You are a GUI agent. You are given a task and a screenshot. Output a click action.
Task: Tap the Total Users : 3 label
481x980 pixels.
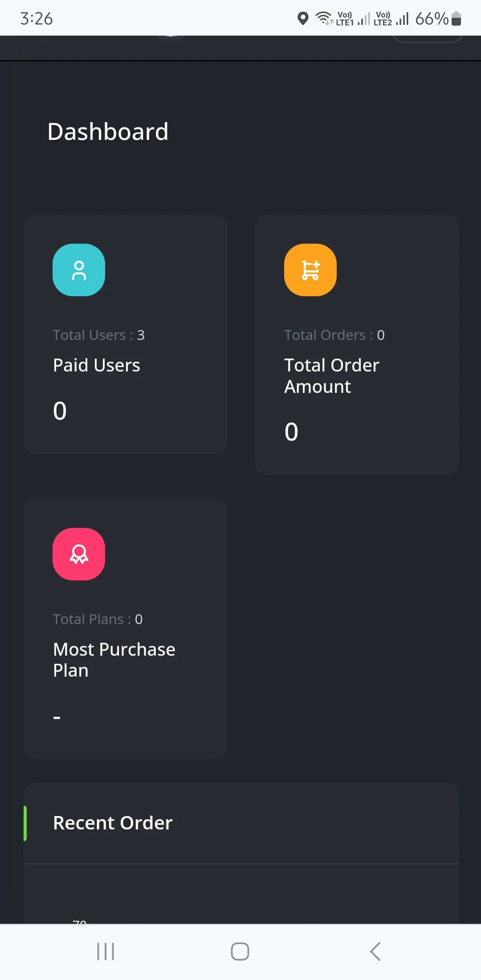tap(99, 335)
